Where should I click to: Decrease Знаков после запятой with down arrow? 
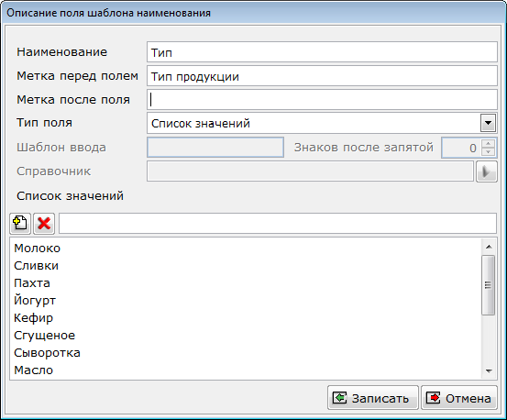tap(488, 151)
